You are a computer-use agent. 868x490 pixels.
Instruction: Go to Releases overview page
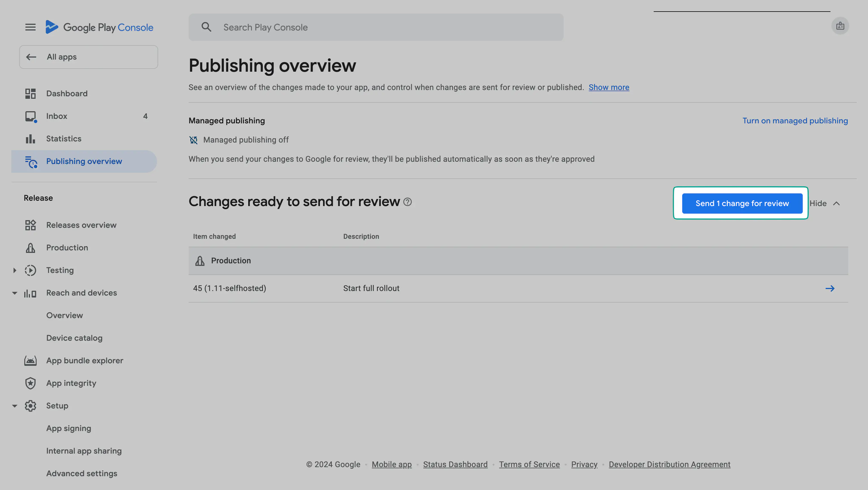tap(81, 225)
